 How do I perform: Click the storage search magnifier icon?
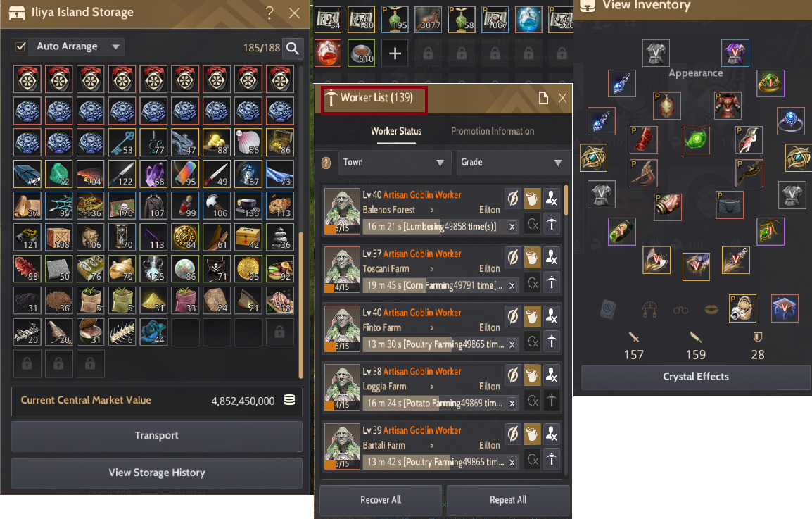(x=293, y=48)
